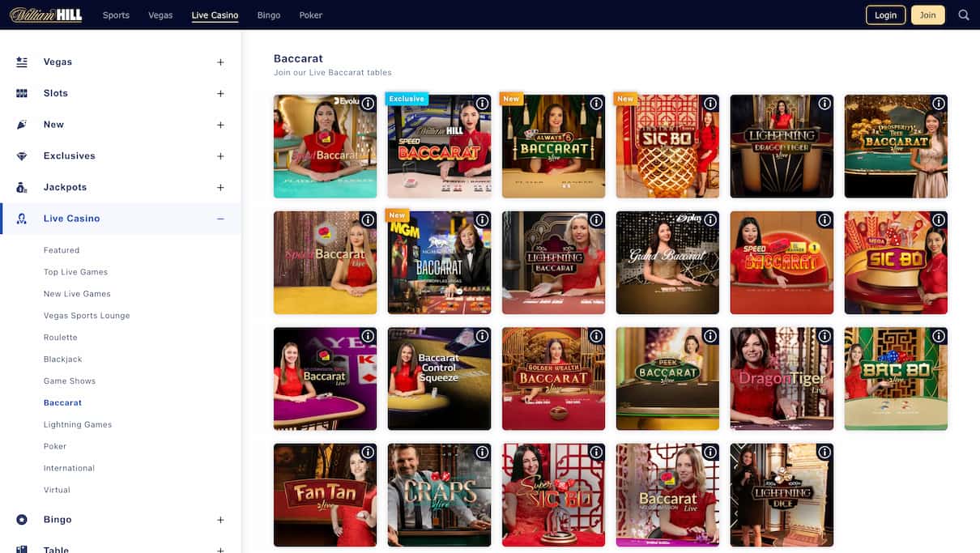Open Lightning Games in sidebar
980x553 pixels.
tap(78, 424)
